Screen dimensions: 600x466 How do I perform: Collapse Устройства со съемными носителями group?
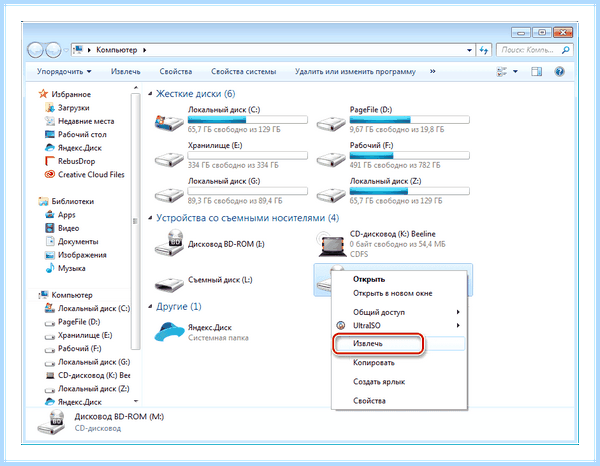[x=150, y=218]
